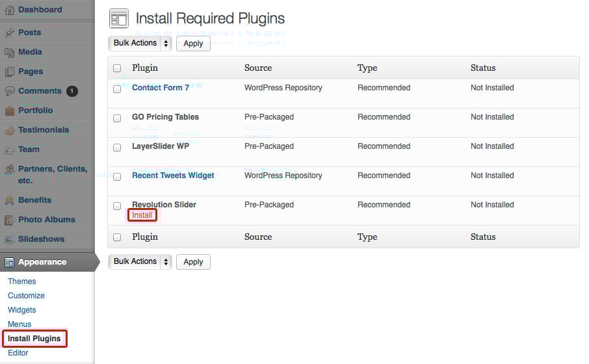Go to Widgets under Appearance
The width and height of the screenshot is (589, 364).
coord(22,310)
